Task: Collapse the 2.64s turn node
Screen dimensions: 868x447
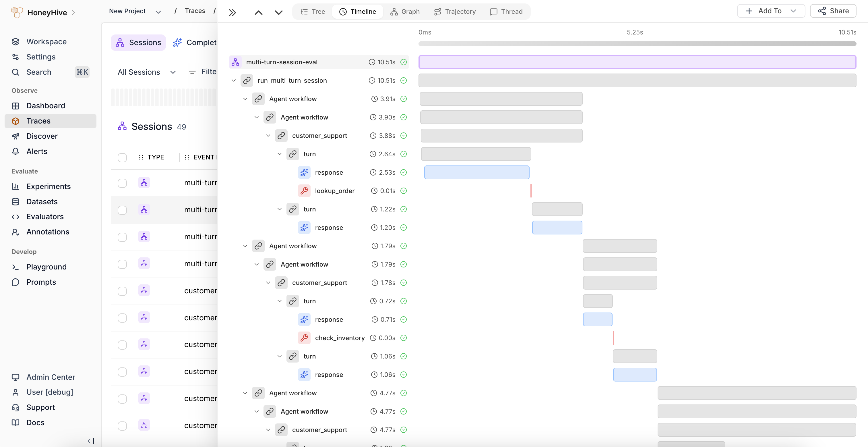Action: pos(279,154)
